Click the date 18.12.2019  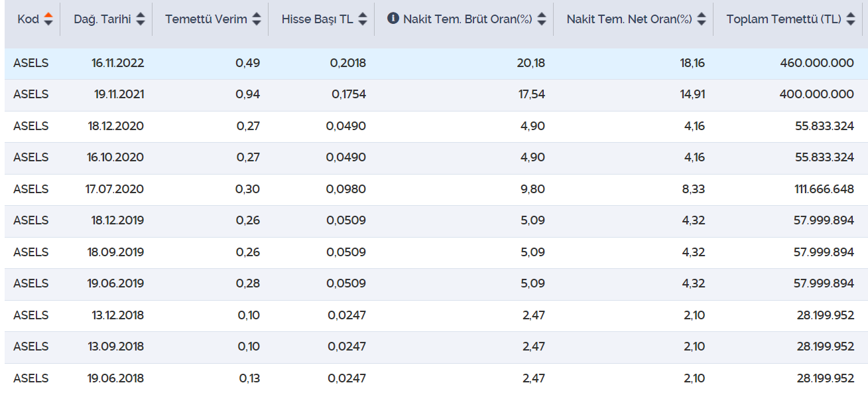pyautogui.click(x=118, y=220)
